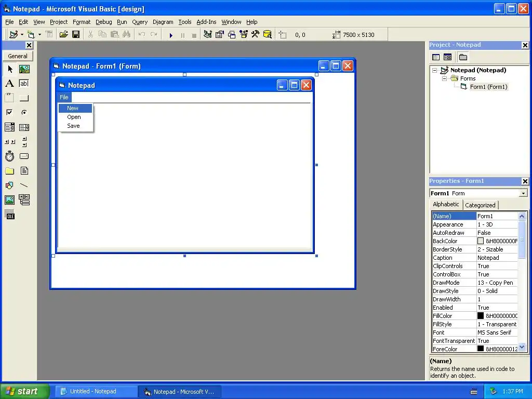Select the horizontal scrollbar control tool
This screenshot has width=532, height=399.
10,141
